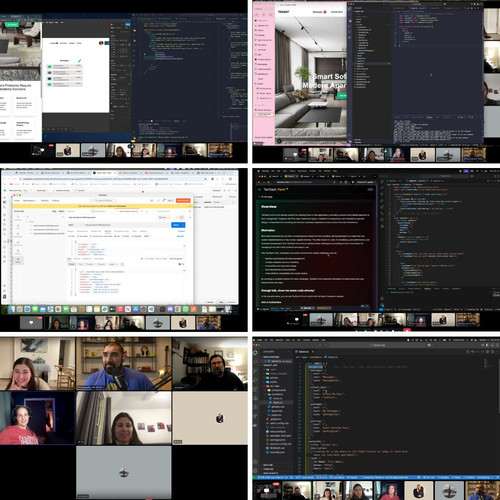The height and width of the screenshot is (500, 500).
Task: Click the green compose pencil in the Messages preview
Action: tap(79, 61)
